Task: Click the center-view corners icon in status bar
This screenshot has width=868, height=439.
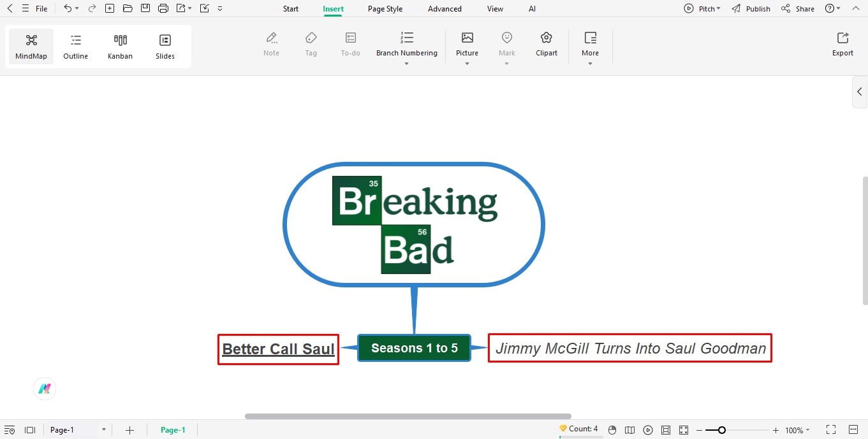Action: point(684,430)
